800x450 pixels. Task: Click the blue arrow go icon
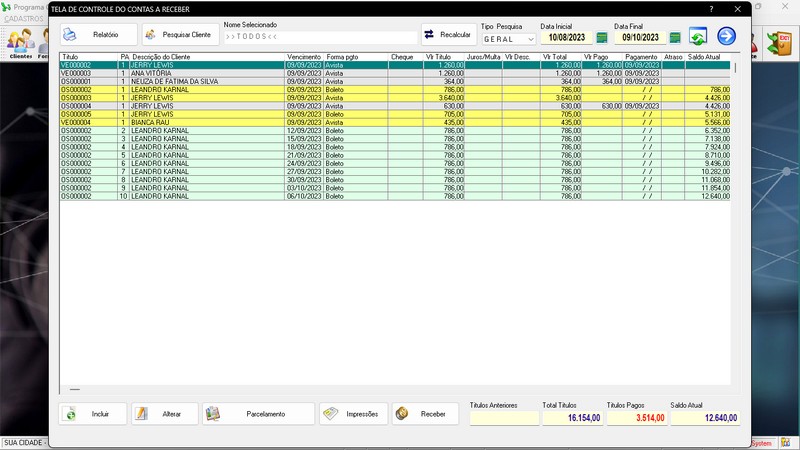[x=727, y=36]
